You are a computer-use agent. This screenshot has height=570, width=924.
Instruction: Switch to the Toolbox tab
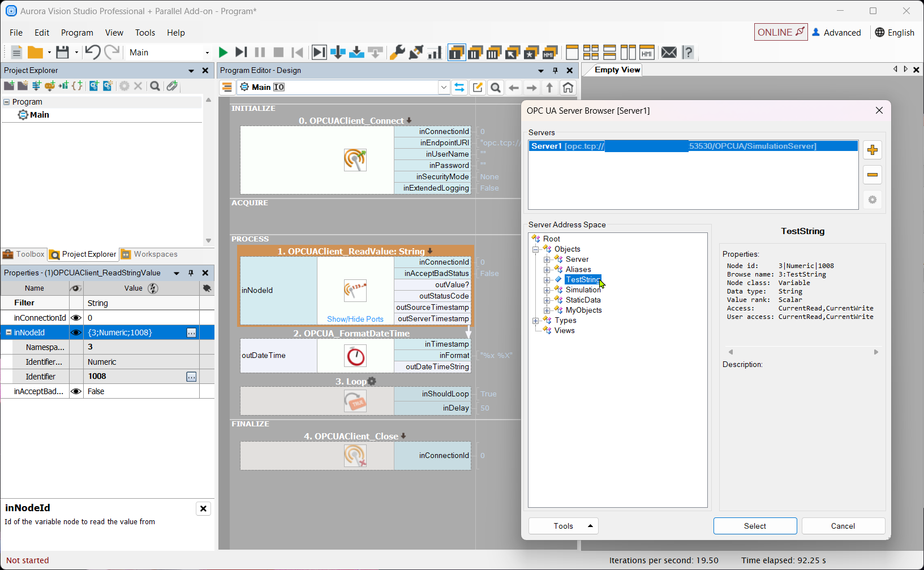[x=24, y=254]
